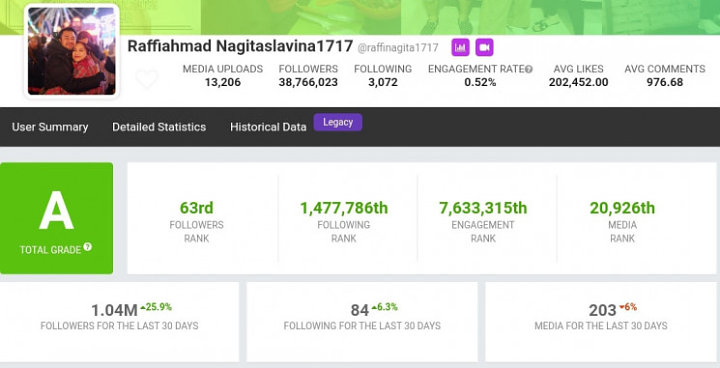Screen dimensions: 720x368
Task: Click the 6.3% following increase indicator
Action: 385,307
